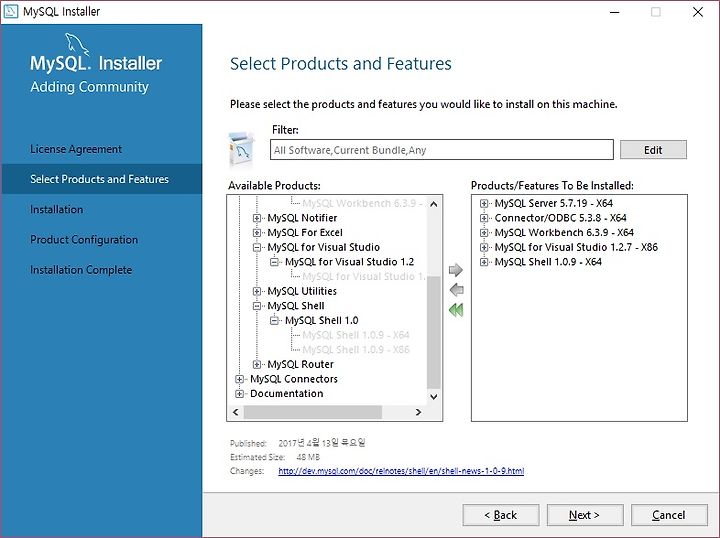Select MySQL for Visual Studio 1.2.7 - X86 entry
Image resolution: width=720 pixels, height=538 pixels.
pyautogui.click(x=576, y=247)
